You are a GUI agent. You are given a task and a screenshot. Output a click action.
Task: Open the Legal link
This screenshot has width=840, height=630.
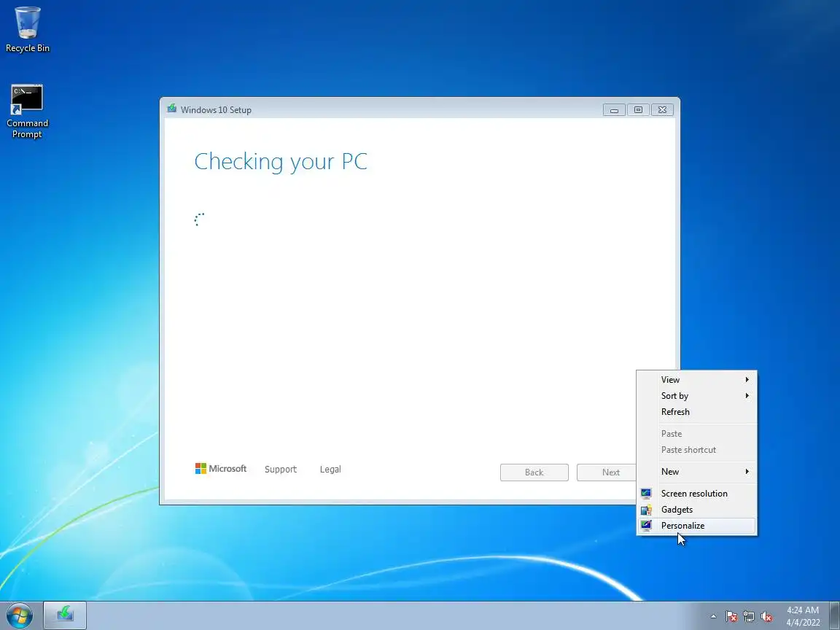point(330,470)
